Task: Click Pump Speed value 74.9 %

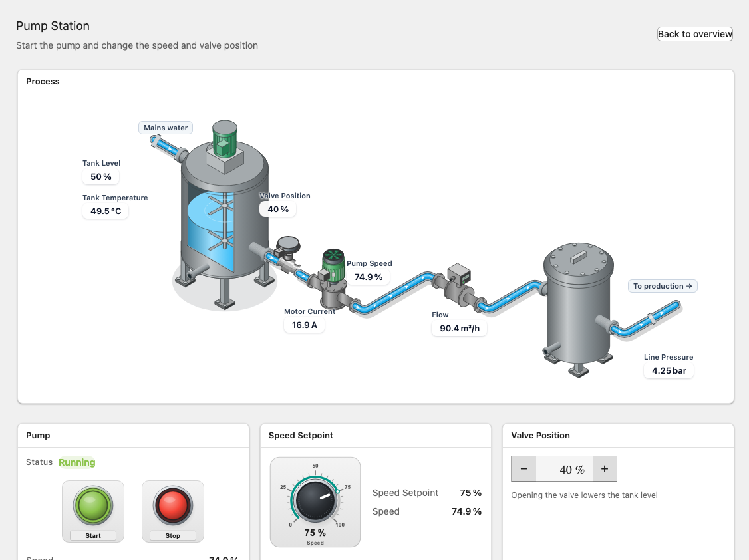Action: [x=369, y=277]
